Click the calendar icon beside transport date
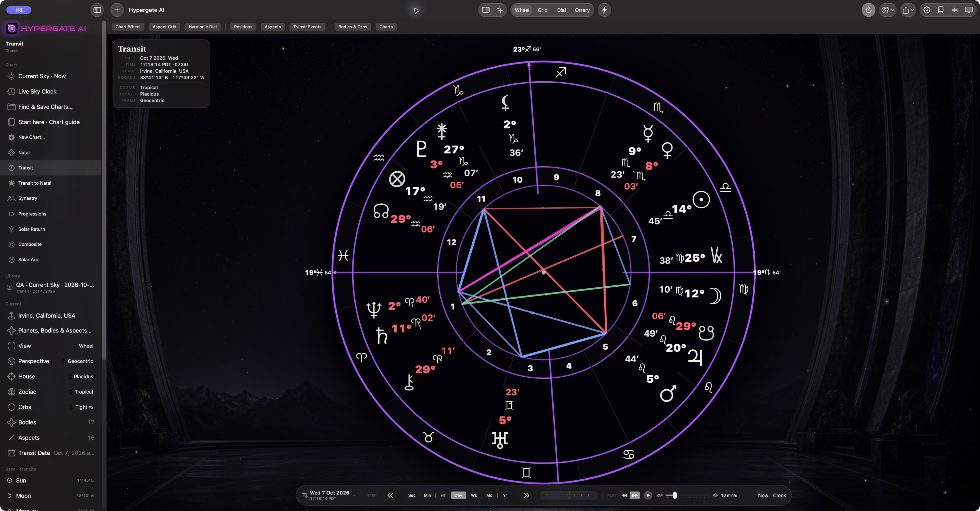This screenshot has width=980, height=511. (304, 495)
